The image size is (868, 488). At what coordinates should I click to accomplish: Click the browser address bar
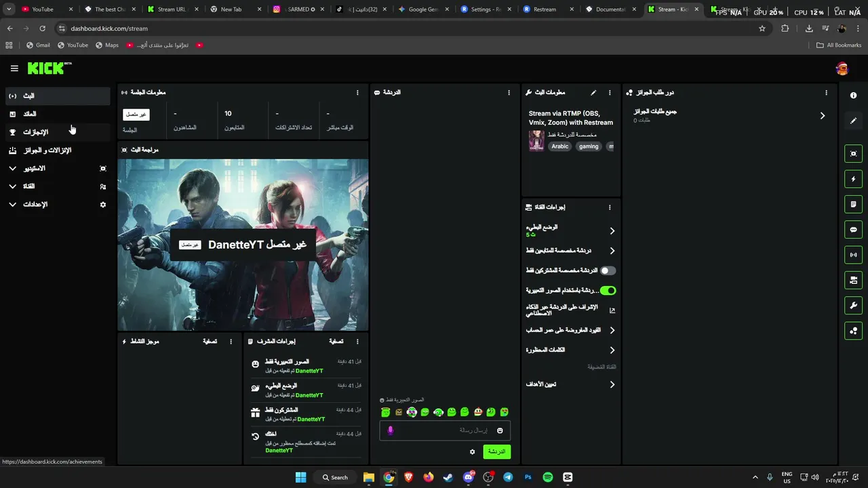tap(407, 28)
